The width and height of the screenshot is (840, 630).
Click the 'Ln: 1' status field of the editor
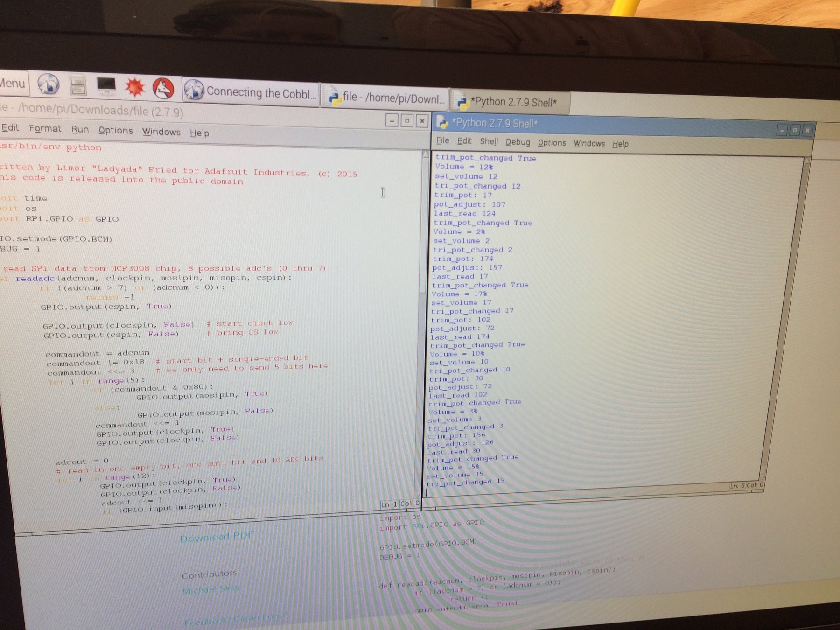[x=389, y=504]
